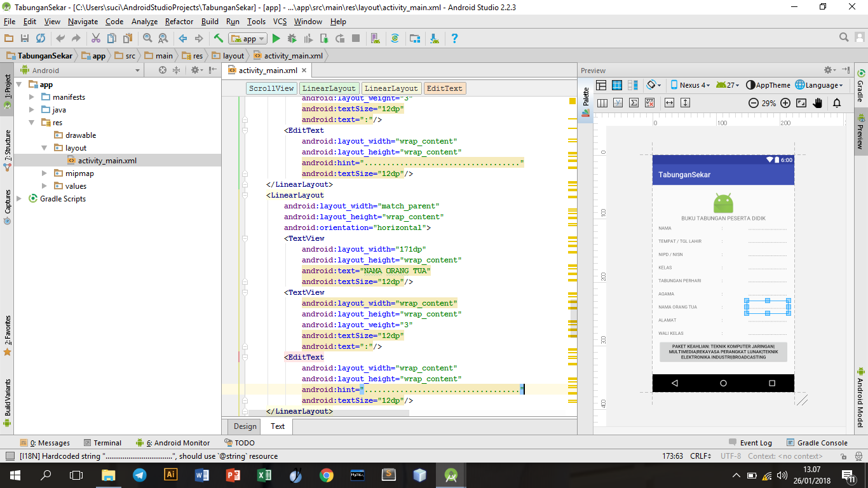Zoom in on the layout preview

click(x=785, y=103)
